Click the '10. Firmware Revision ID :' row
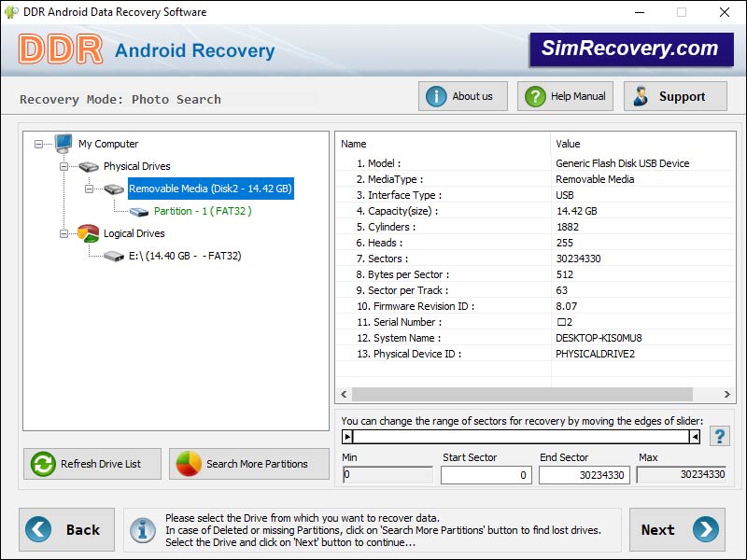 pos(535,306)
